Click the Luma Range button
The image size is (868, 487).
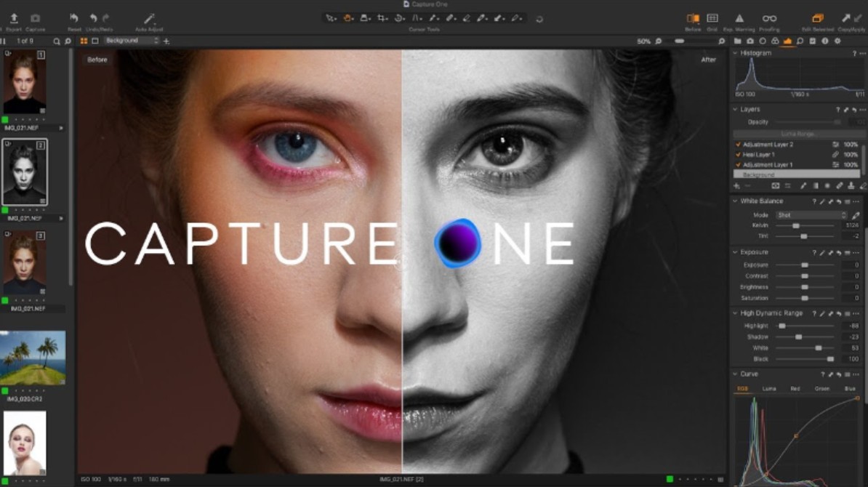797,134
